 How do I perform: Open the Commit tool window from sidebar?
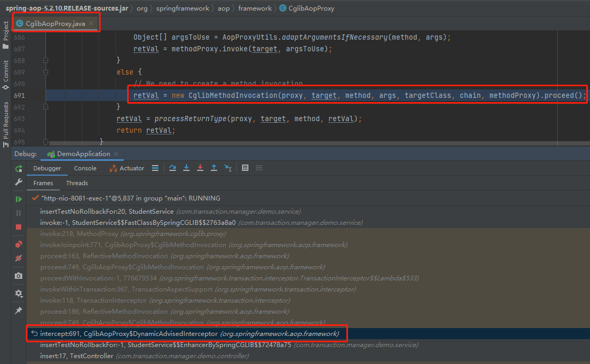pyautogui.click(x=6, y=75)
